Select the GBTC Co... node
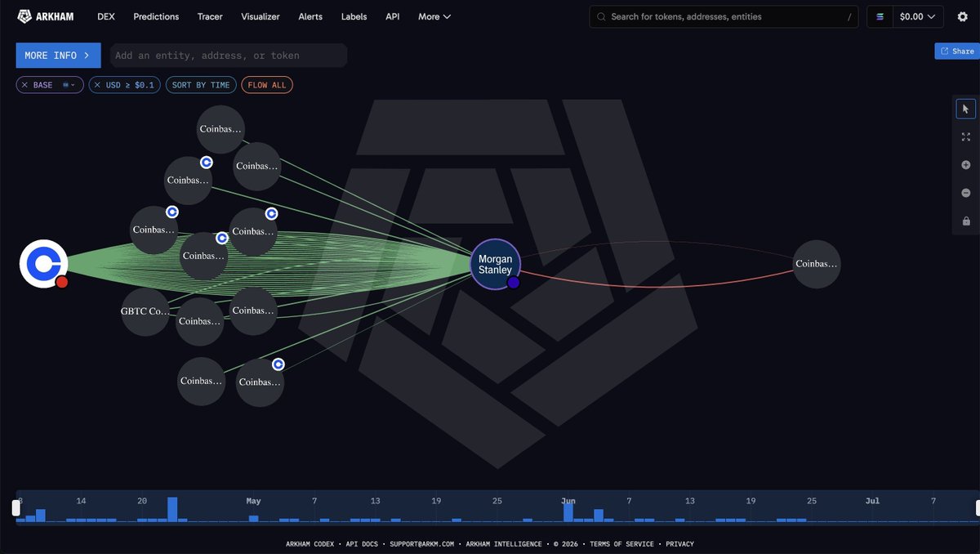The width and height of the screenshot is (980, 554). [x=145, y=311]
